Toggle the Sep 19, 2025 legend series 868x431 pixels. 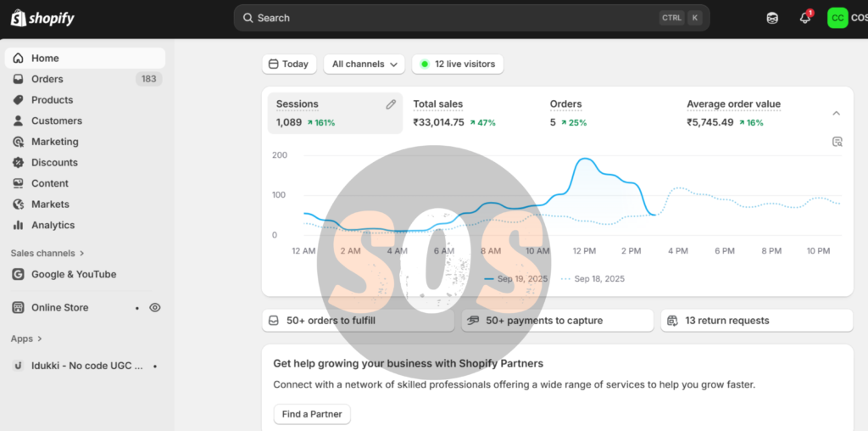tap(516, 278)
